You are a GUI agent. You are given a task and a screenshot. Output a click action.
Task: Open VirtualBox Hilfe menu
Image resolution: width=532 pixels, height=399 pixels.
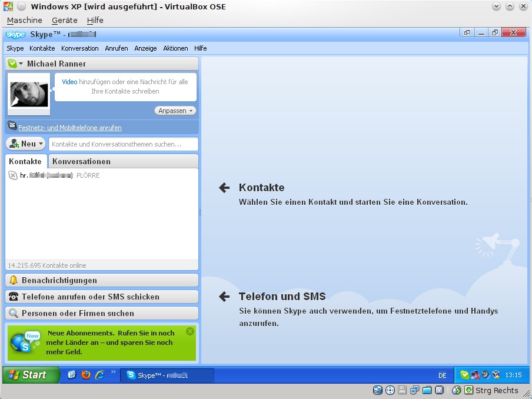(x=95, y=21)
